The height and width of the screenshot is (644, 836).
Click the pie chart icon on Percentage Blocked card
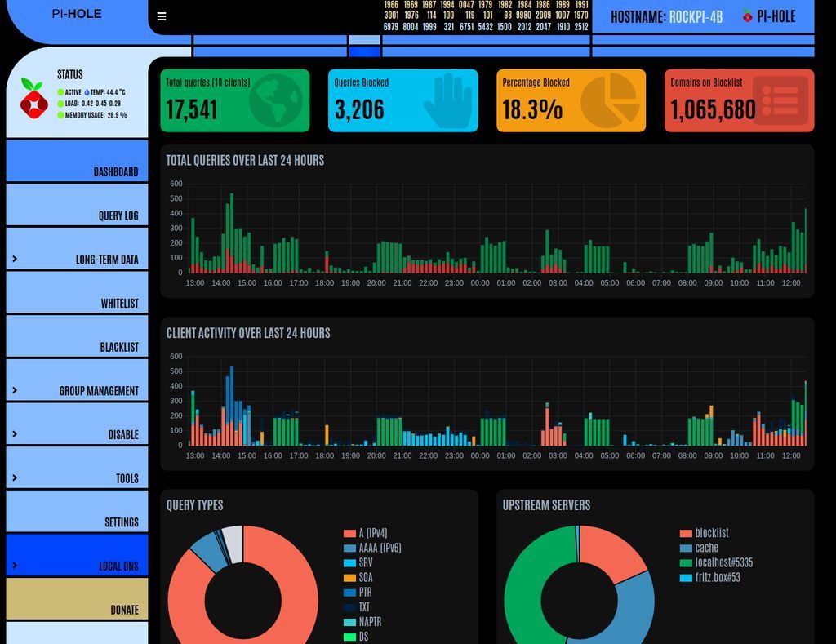[610, 100]
